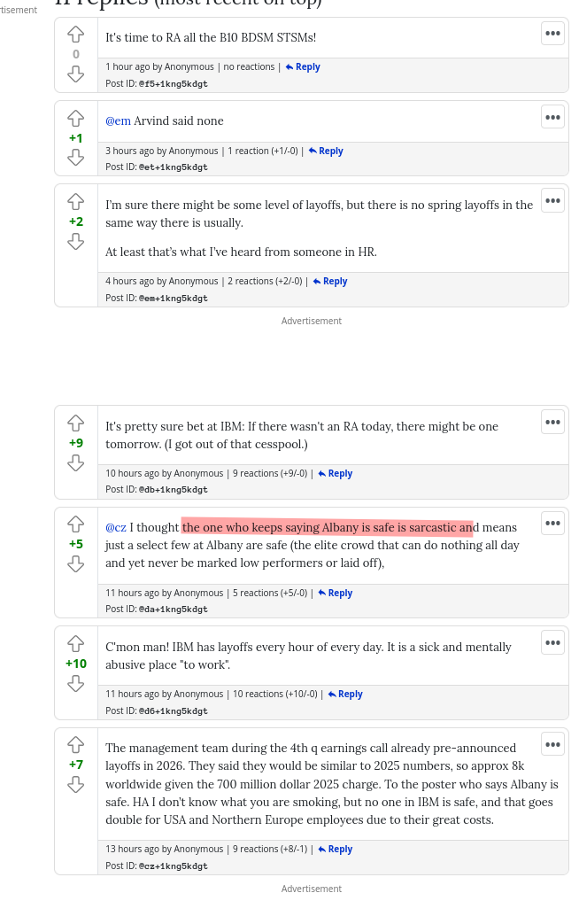Follow the @cz mention link
The image size is (579, 924).
[x=115, y=527]
